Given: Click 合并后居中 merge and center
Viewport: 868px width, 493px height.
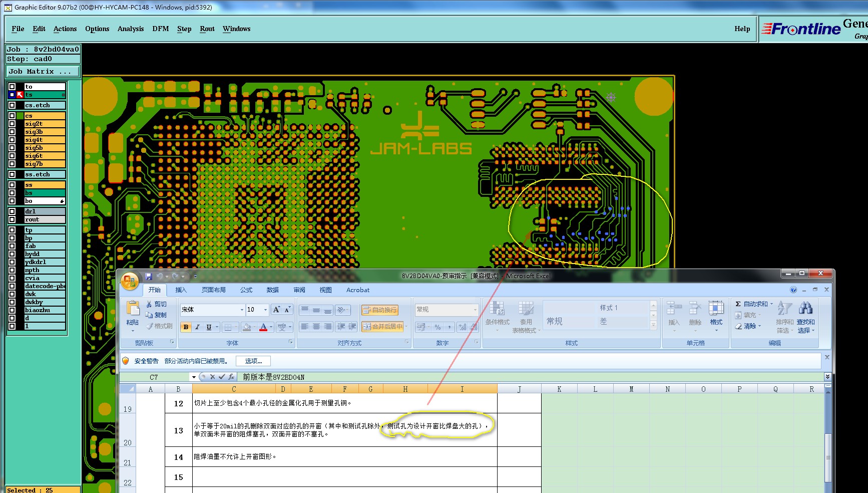Looking at the screenshot, I should [383, 327].
